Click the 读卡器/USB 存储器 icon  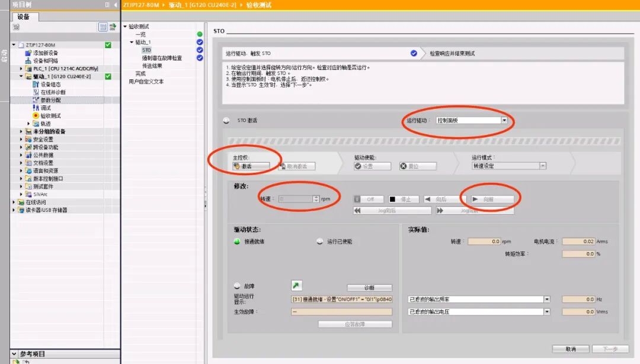[x=21, y=210]
